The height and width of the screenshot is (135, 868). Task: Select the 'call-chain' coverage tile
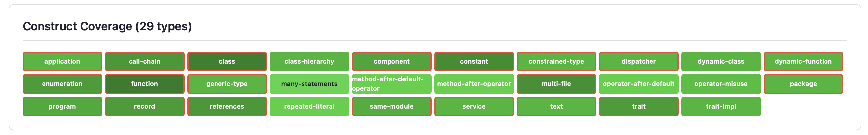click(144, 62)
